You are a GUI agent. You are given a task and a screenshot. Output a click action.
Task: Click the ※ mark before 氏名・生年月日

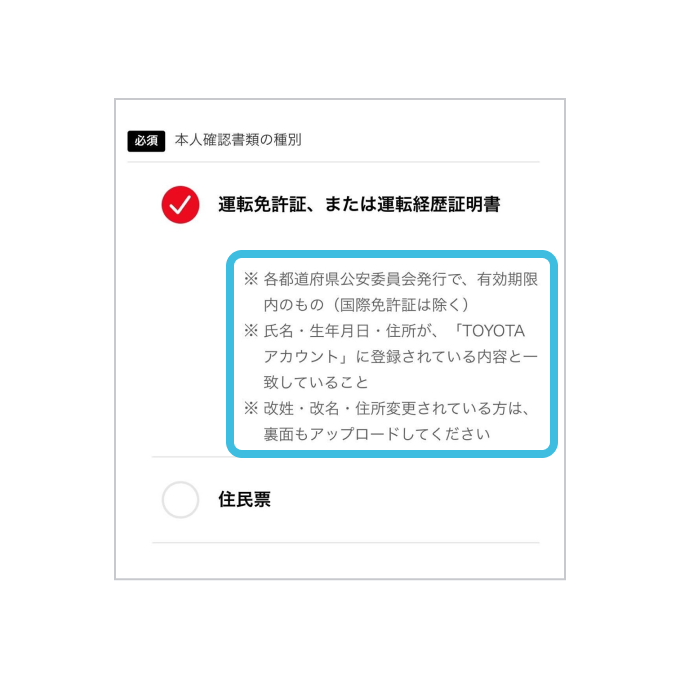tap(251, 331)
